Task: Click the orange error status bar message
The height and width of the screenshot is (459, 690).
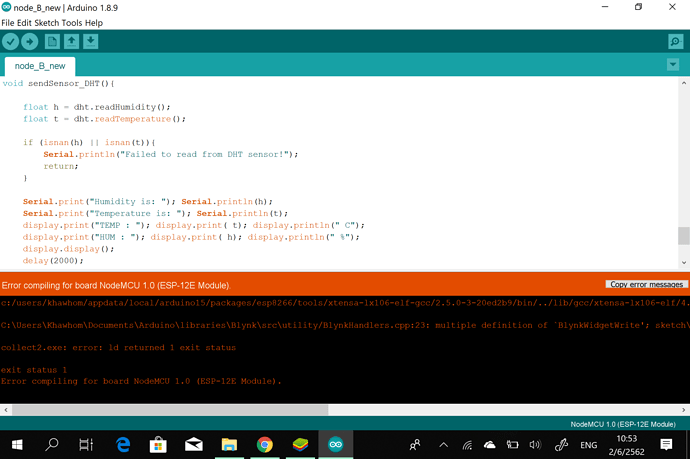Action: 116,285
